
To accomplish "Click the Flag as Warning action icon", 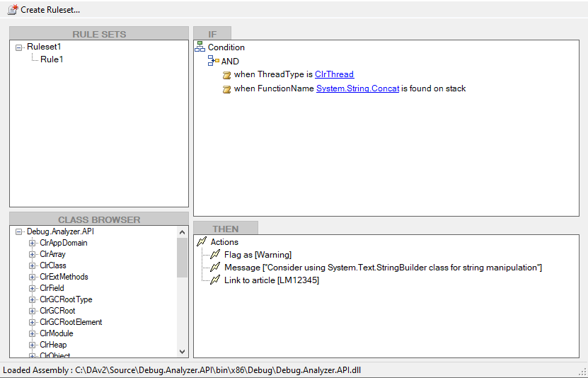I will point(215,255).
